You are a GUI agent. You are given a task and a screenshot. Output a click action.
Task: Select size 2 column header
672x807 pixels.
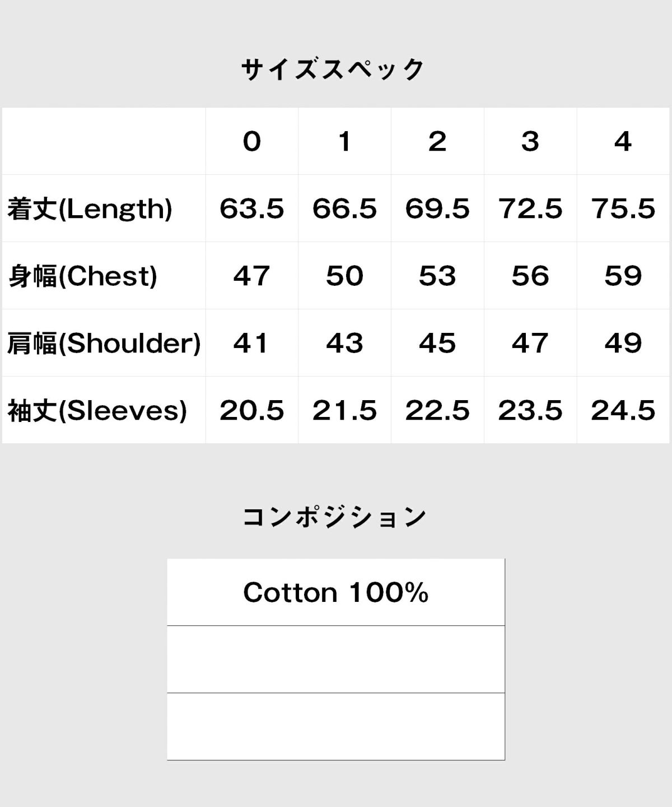pyautogui.click(x=437, y=141)
